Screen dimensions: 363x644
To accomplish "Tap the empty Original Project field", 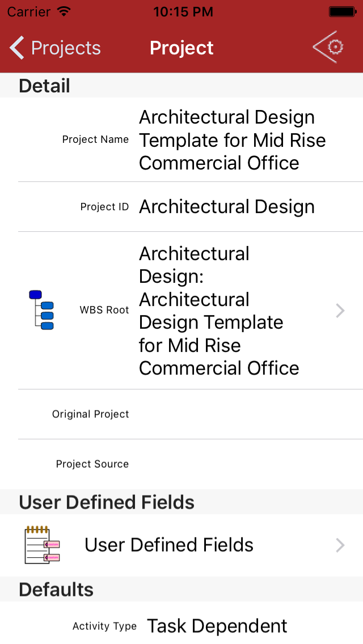I will tap(244, 414).
